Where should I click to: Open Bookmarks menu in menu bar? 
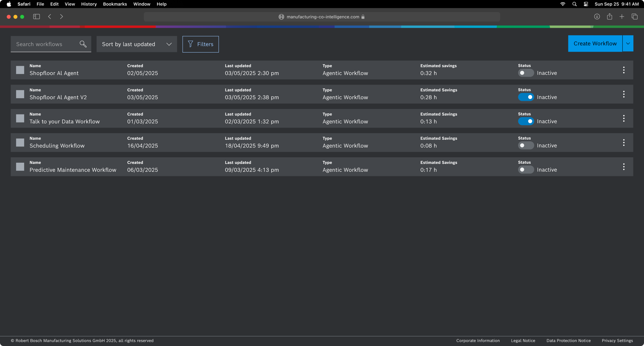pyautogui.click(x=115, y=4)
